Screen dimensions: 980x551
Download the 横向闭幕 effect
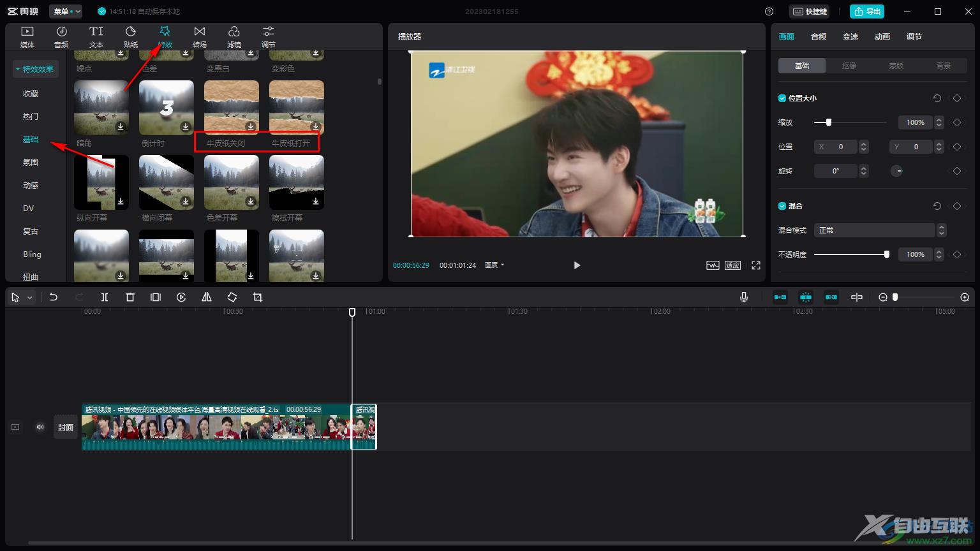186,202
